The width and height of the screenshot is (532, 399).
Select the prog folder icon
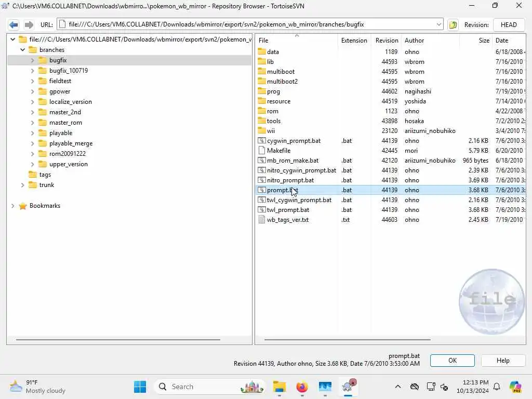[262, 91]
